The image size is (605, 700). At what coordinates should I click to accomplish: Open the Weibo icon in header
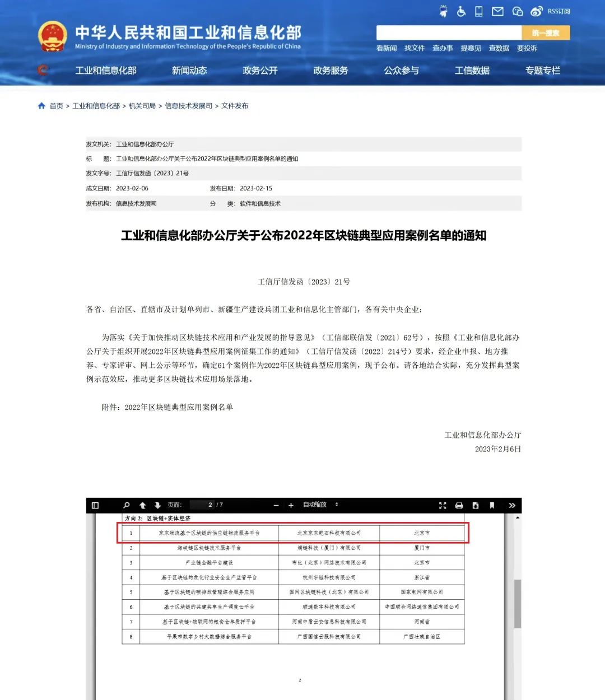(537, 11)
